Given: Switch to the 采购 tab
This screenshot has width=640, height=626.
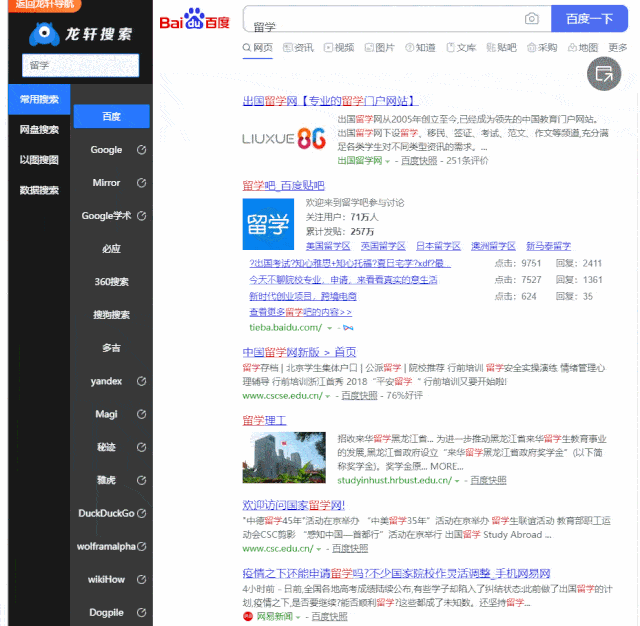Looking at the screenshot, I should pos(542,48).
